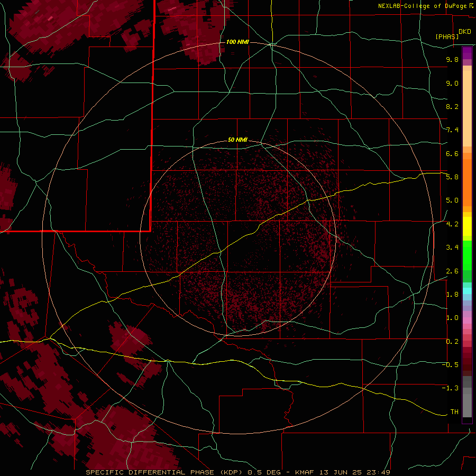Viewport: 476px width, 476px height.
Task: Select the -1.3 scale value
Action: (x=450, y=388)
